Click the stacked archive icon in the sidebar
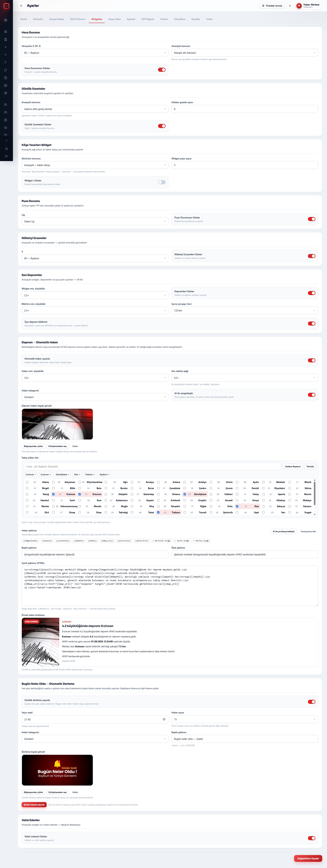The height and width of the screenshot is (868, 327). [6, 93]
